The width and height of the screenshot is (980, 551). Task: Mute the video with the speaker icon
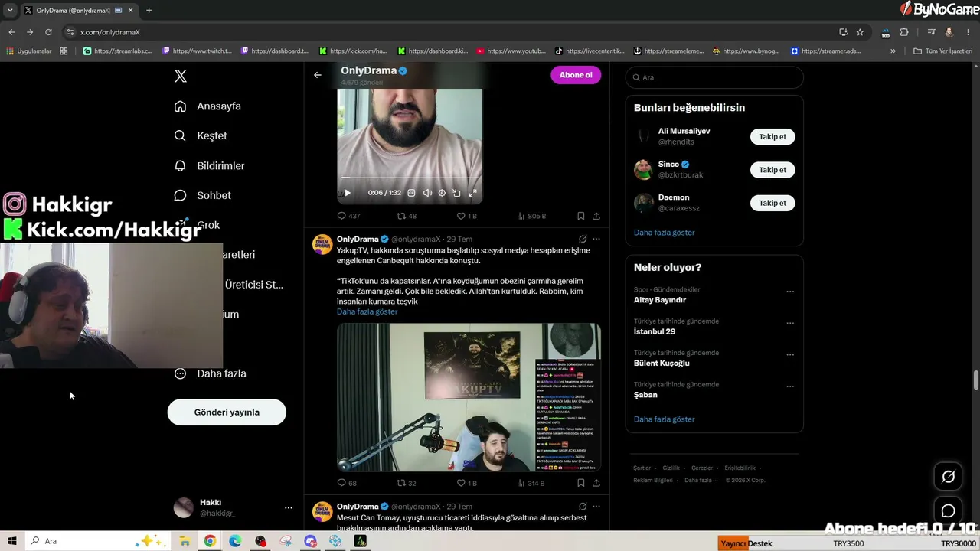(x=427, y=193)
